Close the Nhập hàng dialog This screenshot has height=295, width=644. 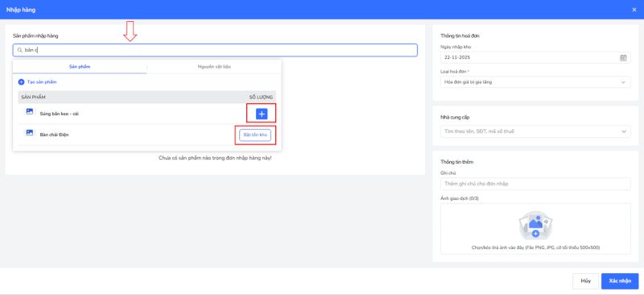[x=634, y=10]
